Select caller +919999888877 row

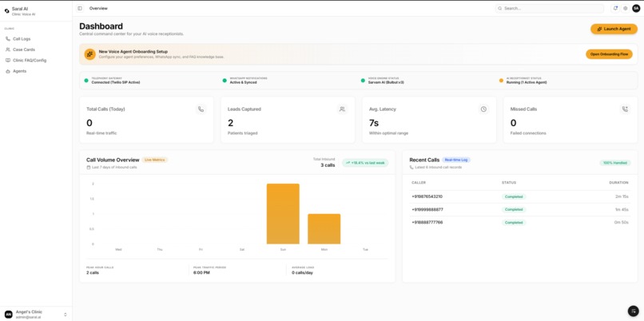point(520,209)
